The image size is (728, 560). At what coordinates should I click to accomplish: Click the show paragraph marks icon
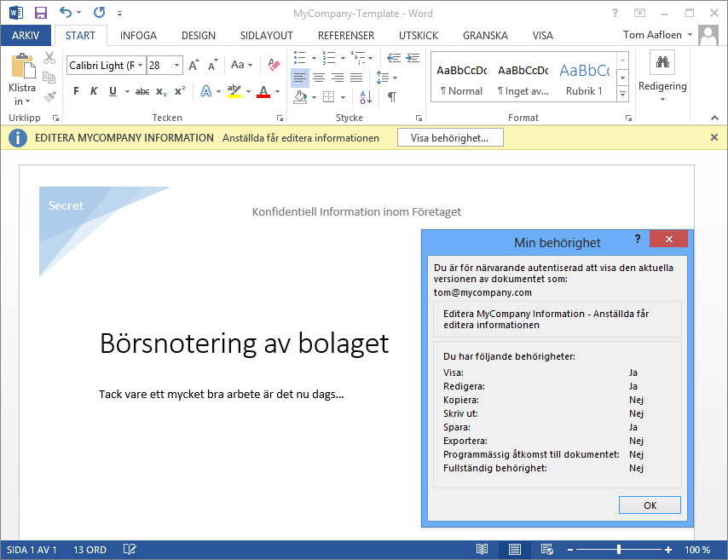click(392, 97)
